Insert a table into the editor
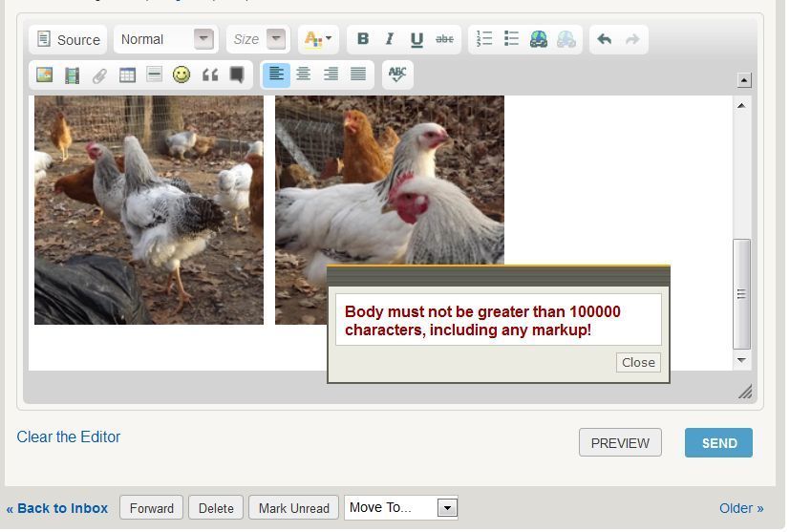The width and height of the screenshot is (790, 532). 127,74
